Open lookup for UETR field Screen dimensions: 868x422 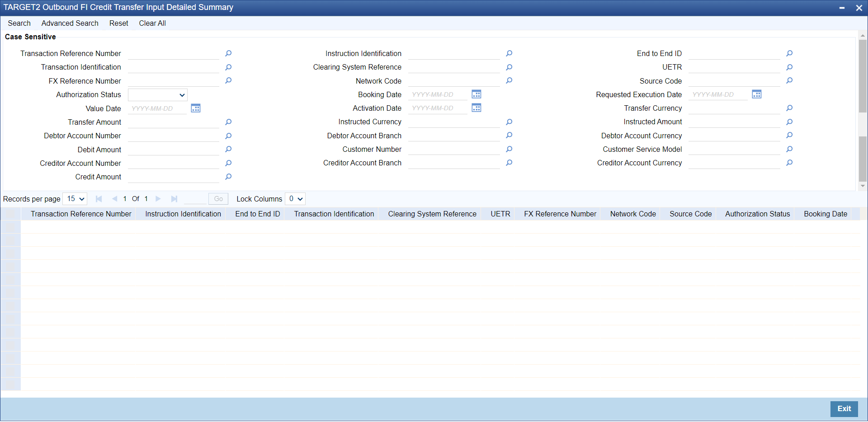pyautogui.click(x=789, y=67)
